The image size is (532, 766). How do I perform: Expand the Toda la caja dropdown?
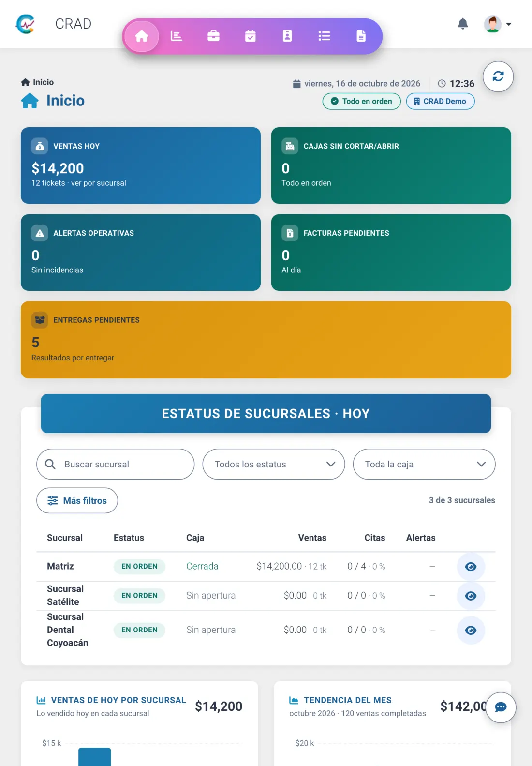coord(424,464)
